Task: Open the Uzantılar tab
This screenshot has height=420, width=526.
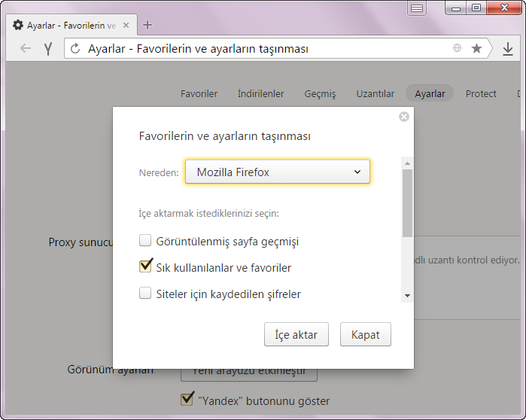Action: click(x=375, y=93)
